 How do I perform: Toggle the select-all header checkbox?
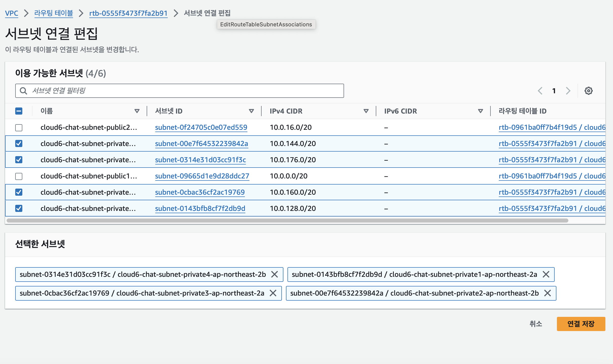[x=19, y=111]
